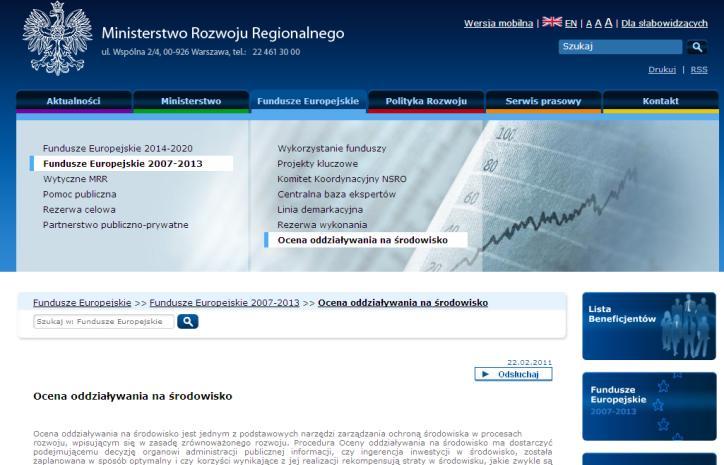This screenshot has height=465, width=724.
Task: Click the ministry address line with phone number
Action: (x=201, y=52)
